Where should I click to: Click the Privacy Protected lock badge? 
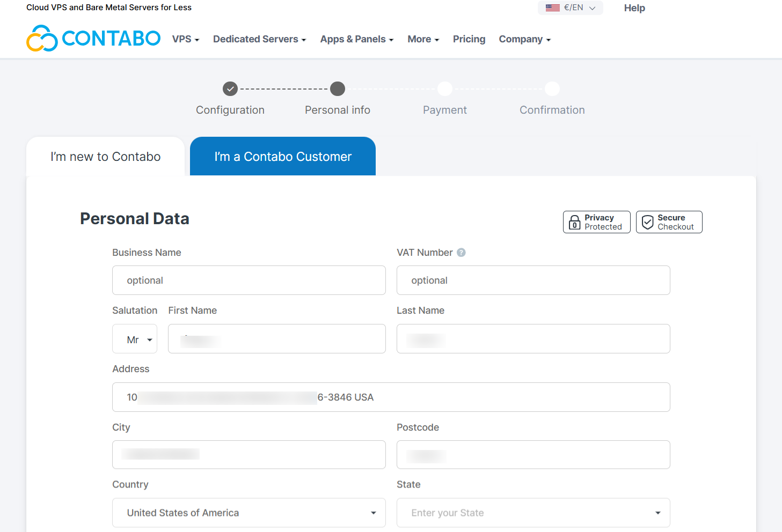pos(596,222)
